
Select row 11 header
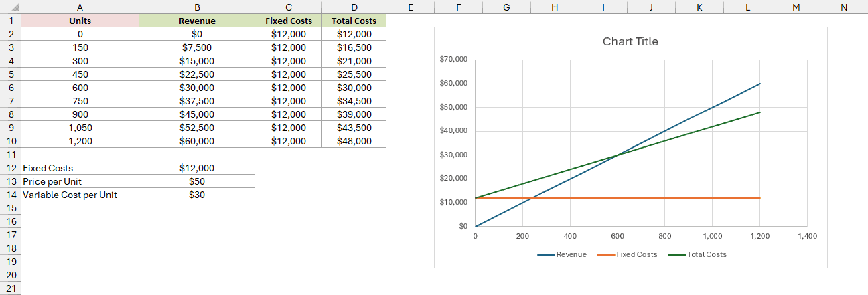point(11,155)
